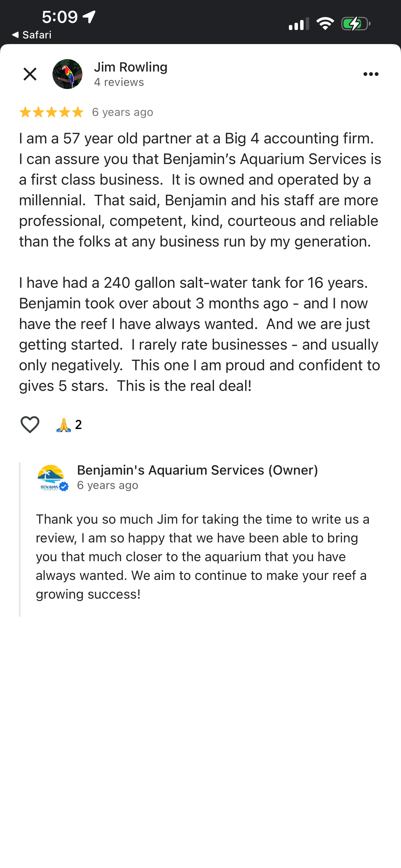The width and height of the screenshot is (401, 868).
Task: Tap the Wi-Fi status icon
Action: [325, 23]
